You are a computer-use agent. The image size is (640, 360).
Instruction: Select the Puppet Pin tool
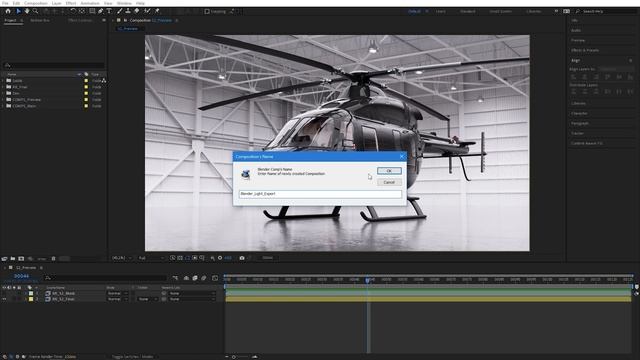157,11
